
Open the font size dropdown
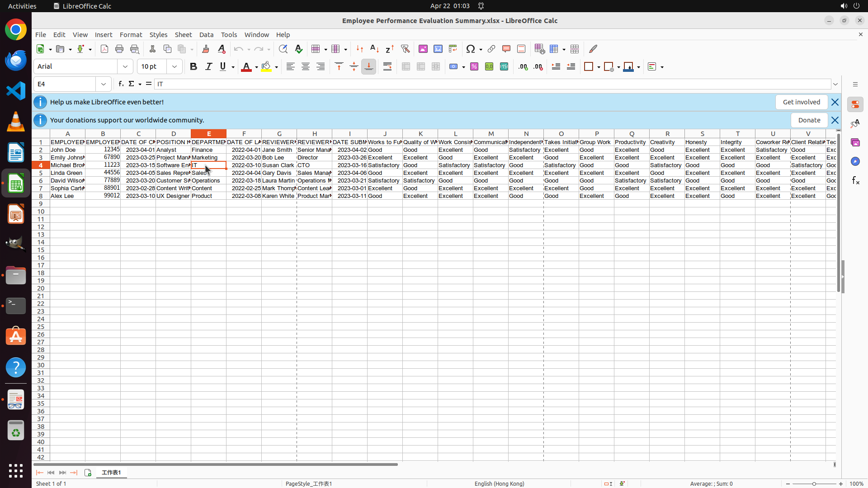[x=175, y=66]
